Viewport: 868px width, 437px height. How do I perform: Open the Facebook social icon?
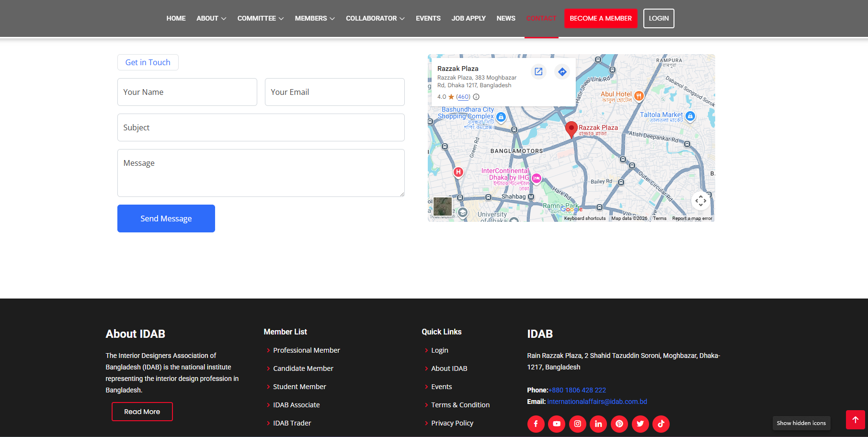click(x=536, y=424)
